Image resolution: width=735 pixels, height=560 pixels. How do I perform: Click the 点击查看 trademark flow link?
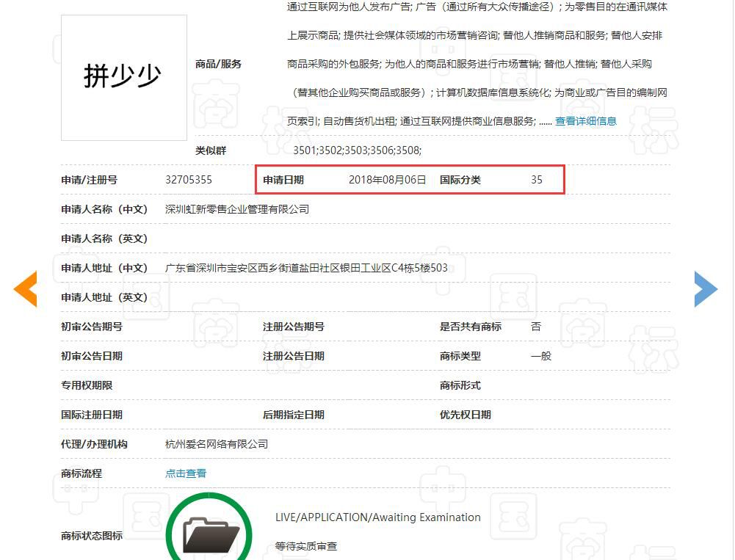point(186,473)
